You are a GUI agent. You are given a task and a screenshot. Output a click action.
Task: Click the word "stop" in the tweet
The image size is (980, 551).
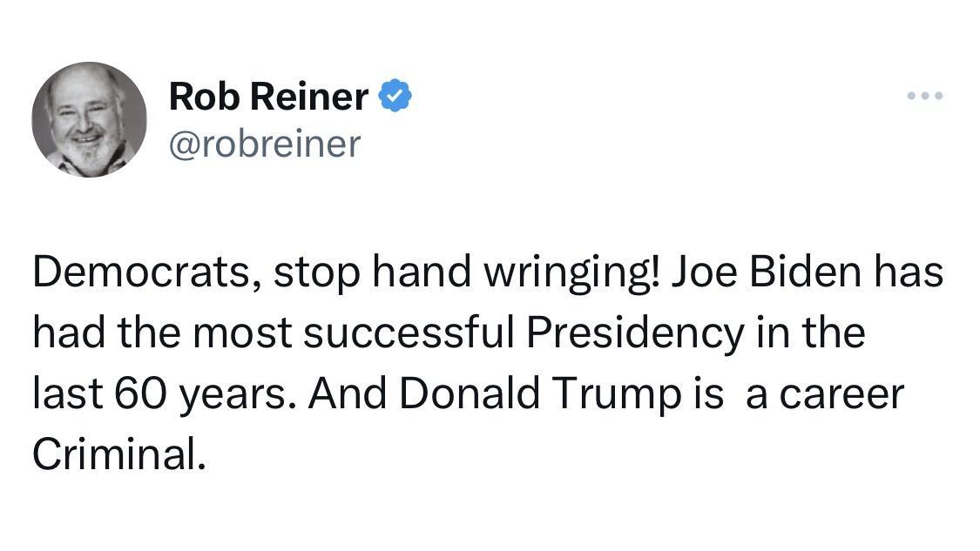[x=316, y=272]
